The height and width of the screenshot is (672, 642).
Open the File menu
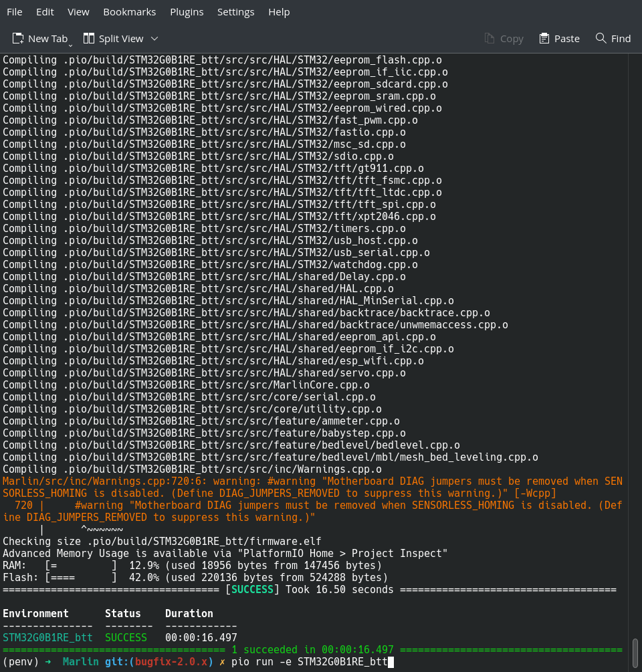point(14,12)
